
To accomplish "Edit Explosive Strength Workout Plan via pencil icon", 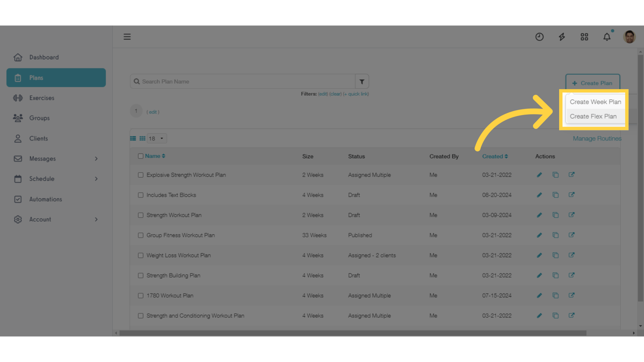I will point(539,175).
